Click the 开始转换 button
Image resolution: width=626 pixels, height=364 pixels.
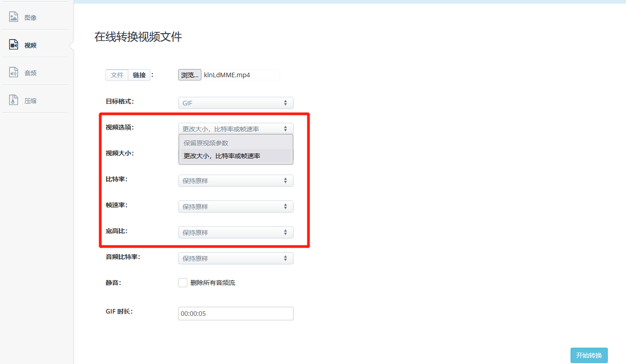click(589, 355)
